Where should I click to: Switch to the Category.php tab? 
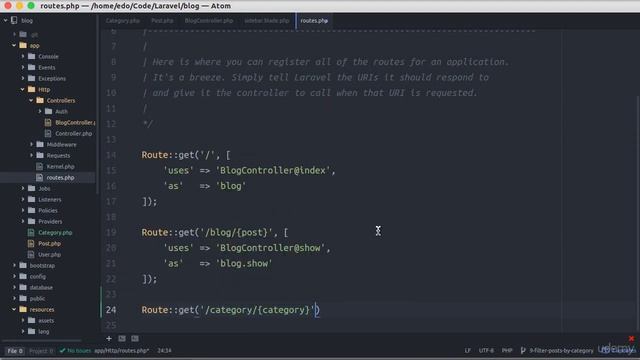click(x=122, y=21)
